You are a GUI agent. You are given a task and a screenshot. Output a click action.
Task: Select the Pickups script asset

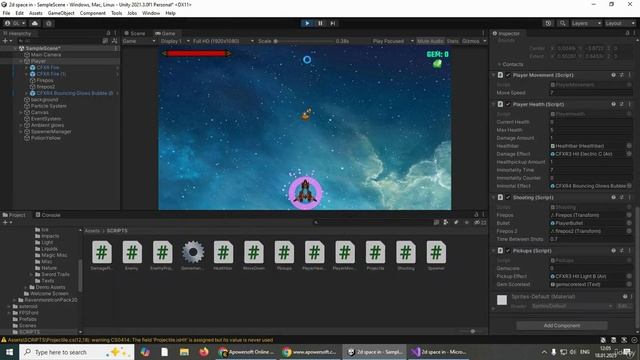pos(284,256)
